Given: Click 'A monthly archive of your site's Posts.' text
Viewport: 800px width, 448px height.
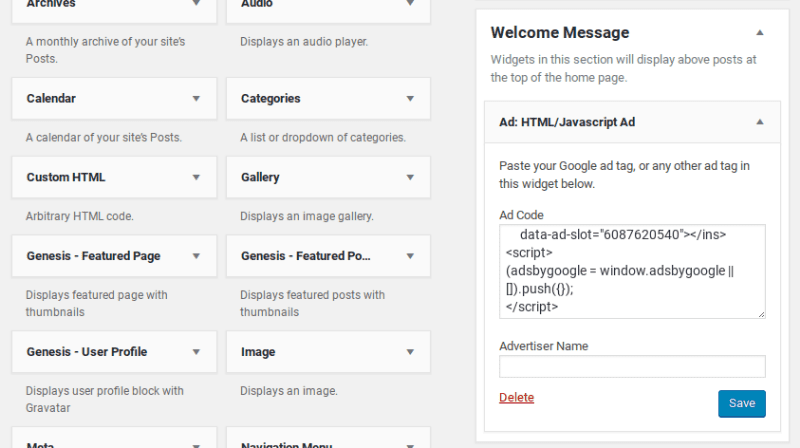Looking at the screenshot, I should click(106, 50).
